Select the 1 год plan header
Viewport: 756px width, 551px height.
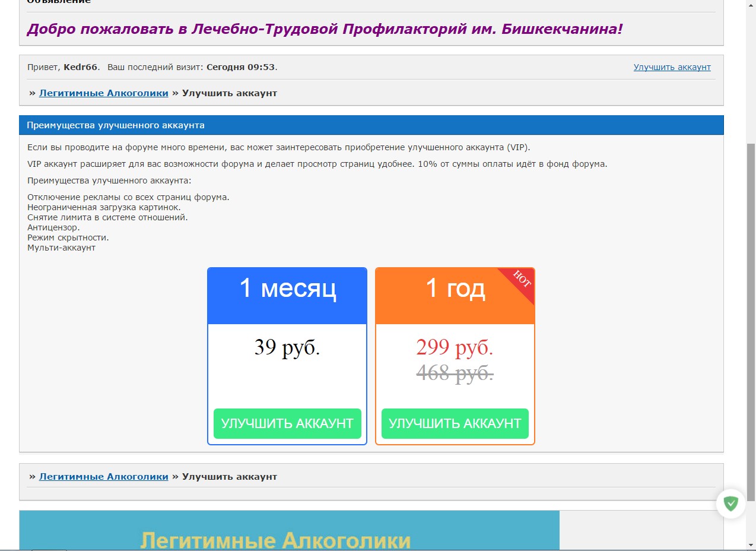click(x=455, y=296)
